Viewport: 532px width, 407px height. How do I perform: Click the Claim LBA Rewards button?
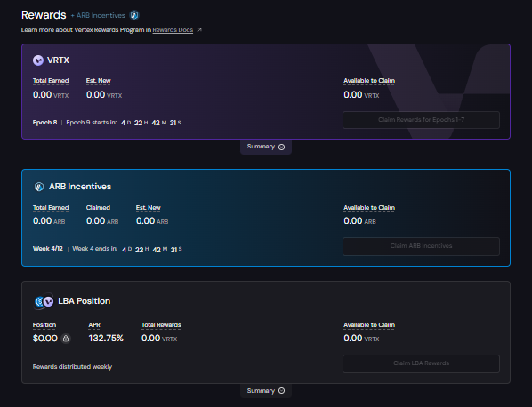(421, 363)
